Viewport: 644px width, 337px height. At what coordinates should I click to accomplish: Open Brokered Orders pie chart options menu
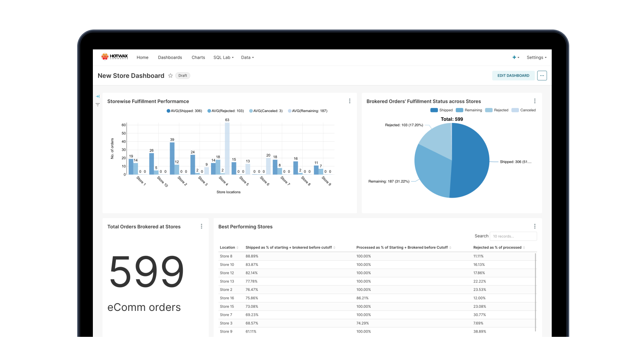tap(534, 101)
